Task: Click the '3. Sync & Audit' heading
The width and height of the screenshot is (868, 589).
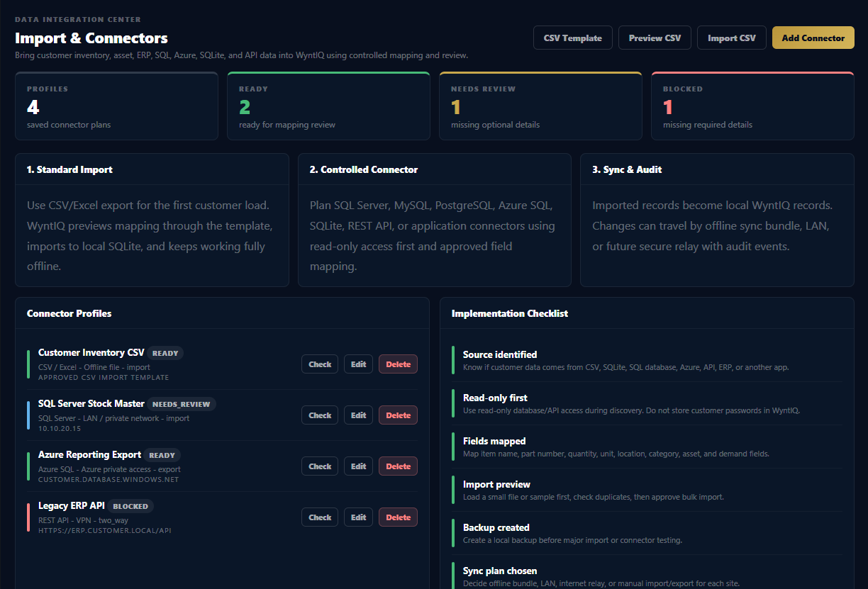Action: pyautogui.click(x=627, y=170)
